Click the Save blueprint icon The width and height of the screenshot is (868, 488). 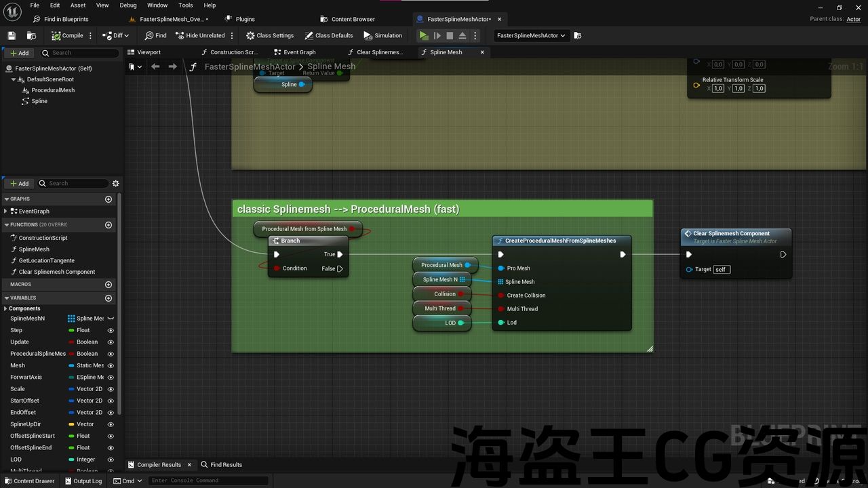[x=11, y=35]
